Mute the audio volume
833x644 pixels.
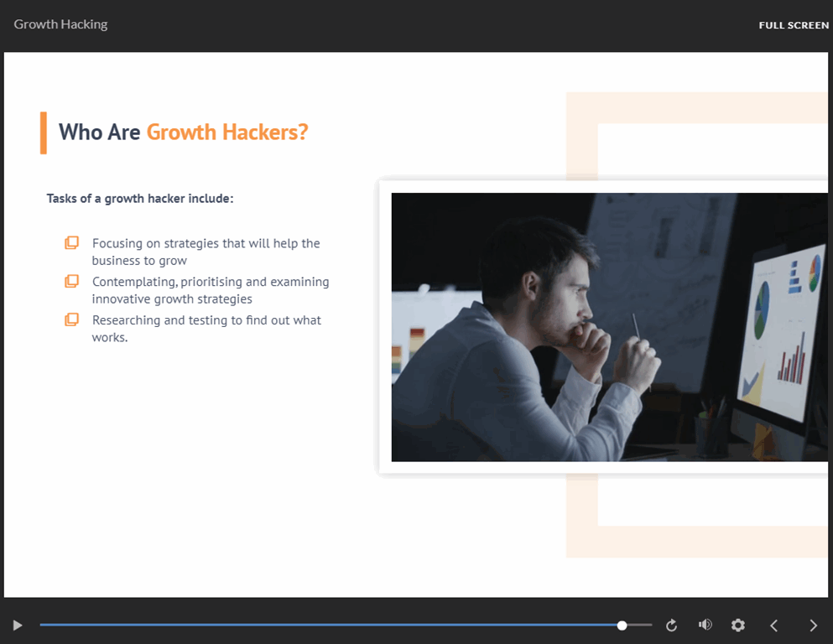pyautogui.click(x=705, y=625)
